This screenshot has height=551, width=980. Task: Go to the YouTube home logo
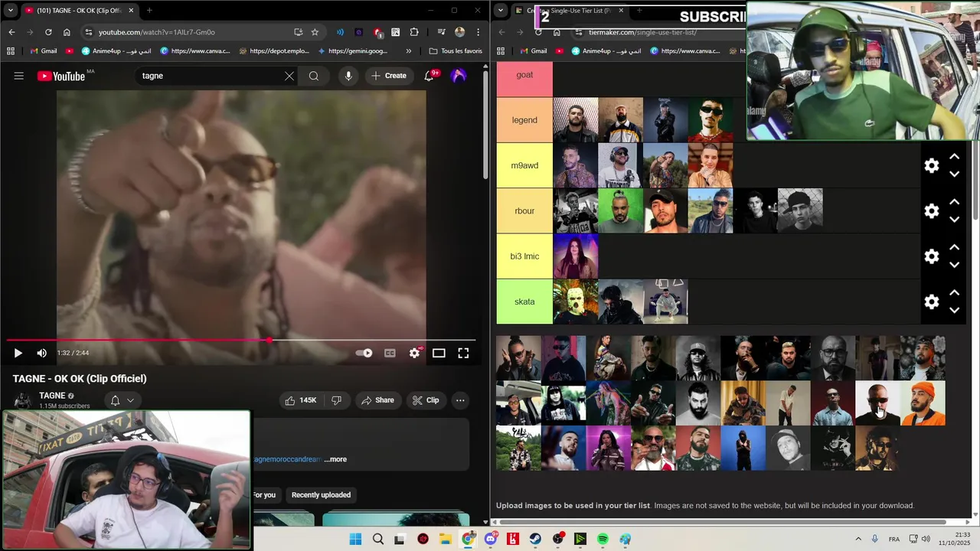point(60,76)
